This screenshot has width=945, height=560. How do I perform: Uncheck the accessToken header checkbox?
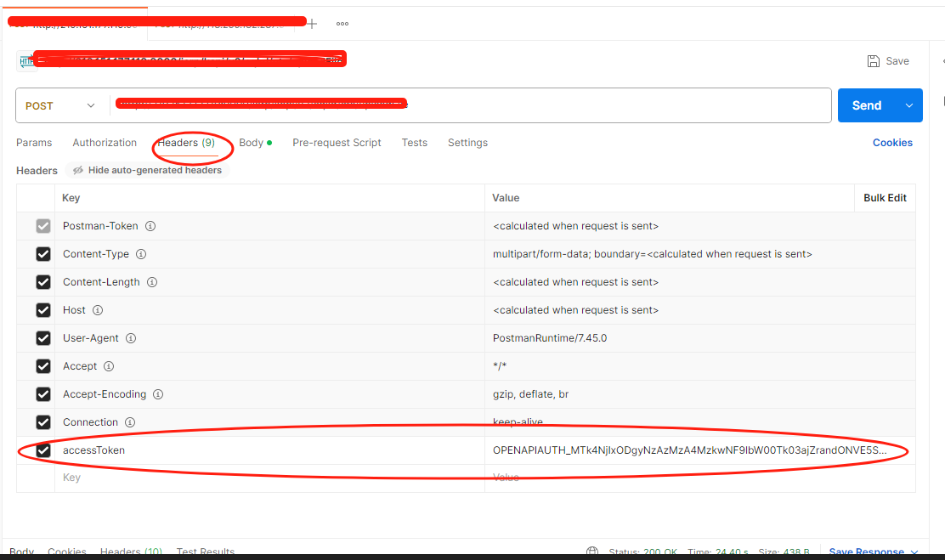(x=43, y=450)
